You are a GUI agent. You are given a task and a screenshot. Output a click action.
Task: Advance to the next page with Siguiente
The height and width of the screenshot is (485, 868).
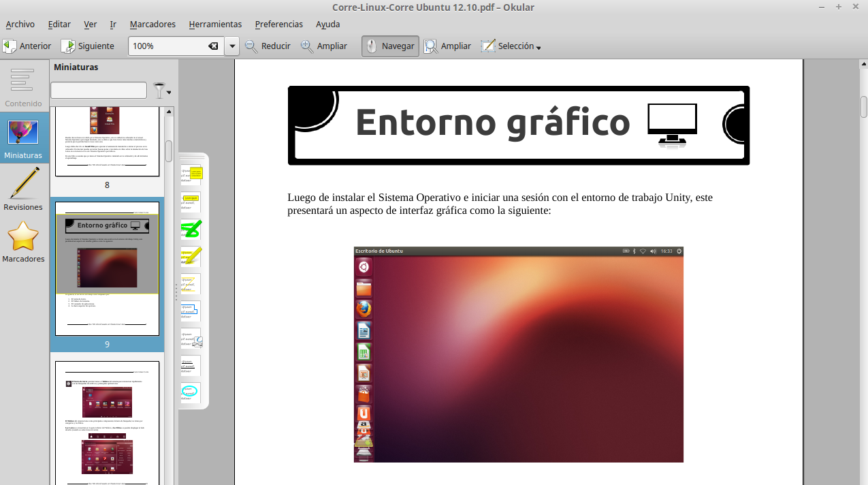(x=88, y=46)
